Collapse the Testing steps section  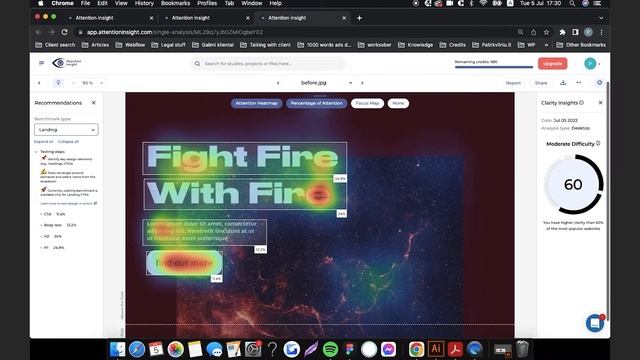[36, 152]
